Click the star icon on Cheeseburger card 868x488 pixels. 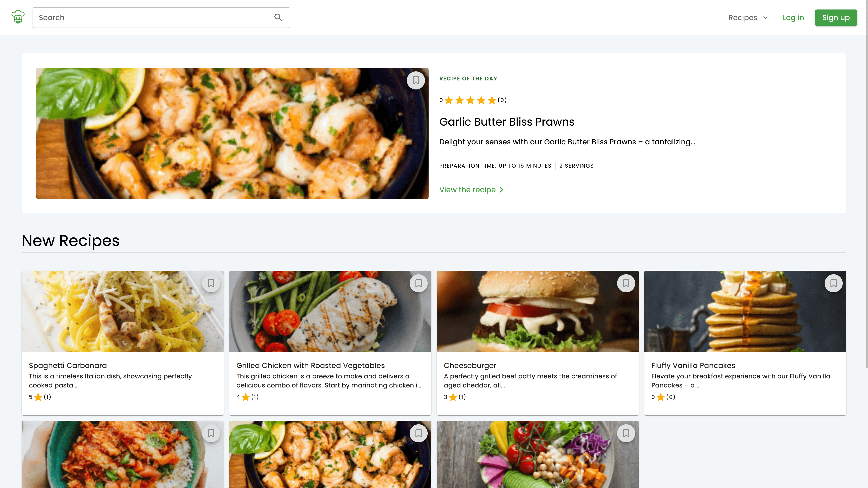pos(453,397)
